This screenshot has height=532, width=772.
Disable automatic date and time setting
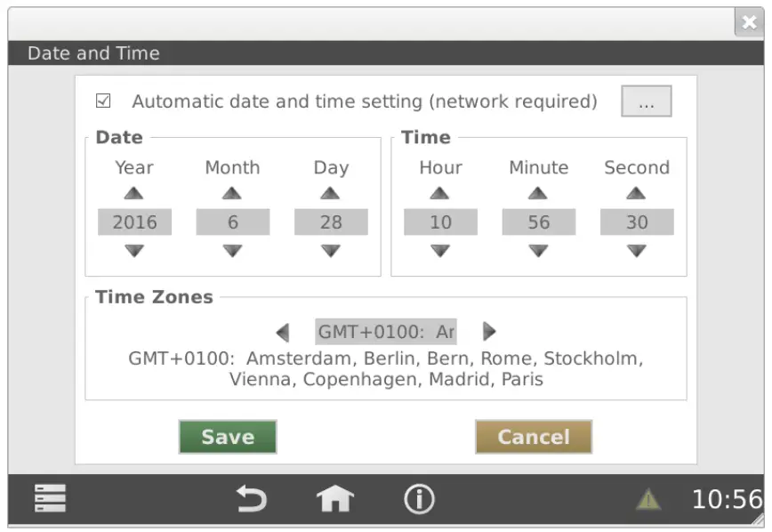102,101
